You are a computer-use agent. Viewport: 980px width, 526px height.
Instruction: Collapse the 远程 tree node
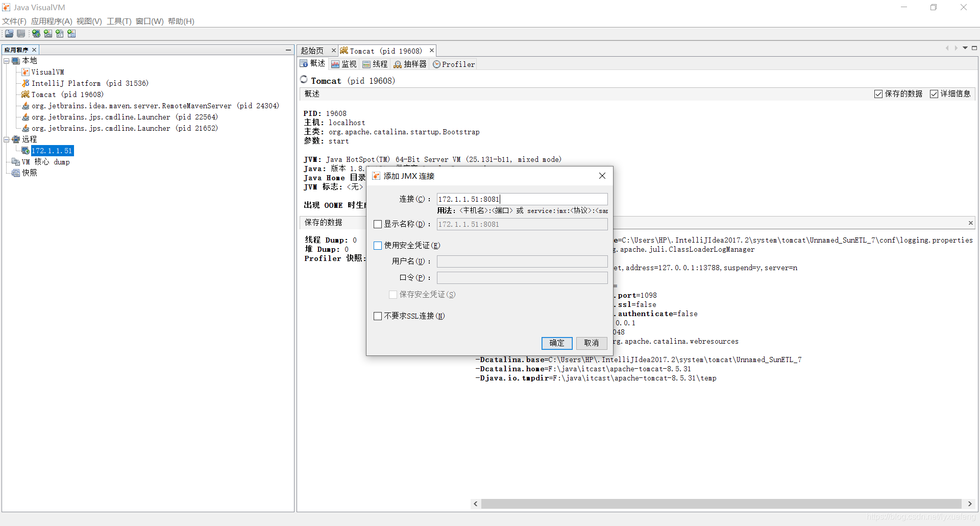(7, 139)
